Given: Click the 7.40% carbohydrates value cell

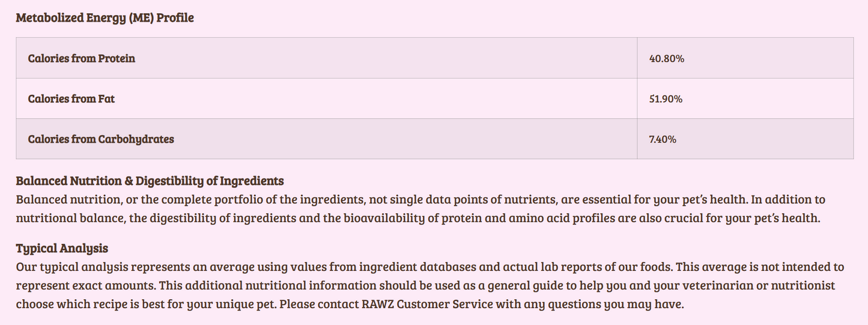Looking at the screenshot, I should (663, 139).
